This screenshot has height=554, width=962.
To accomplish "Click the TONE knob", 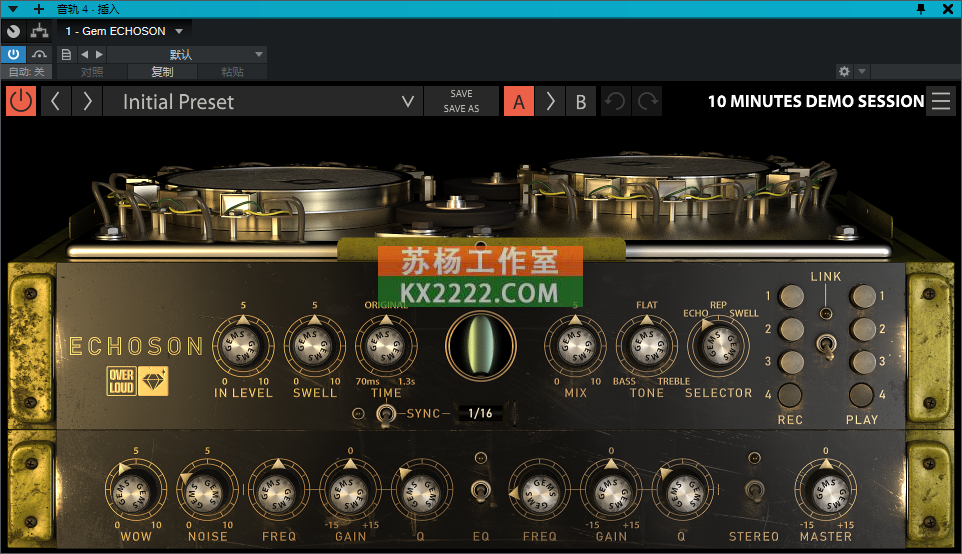I will point(647,346).
